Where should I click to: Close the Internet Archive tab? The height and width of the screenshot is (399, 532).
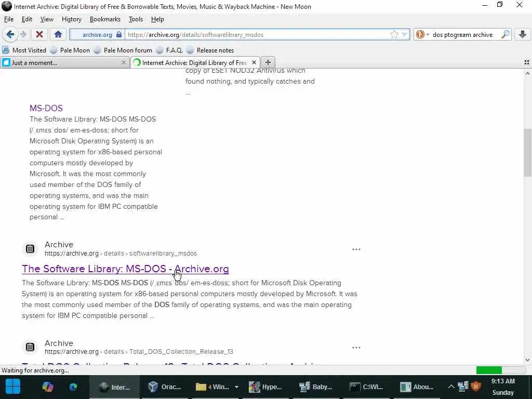click(254, 62)
